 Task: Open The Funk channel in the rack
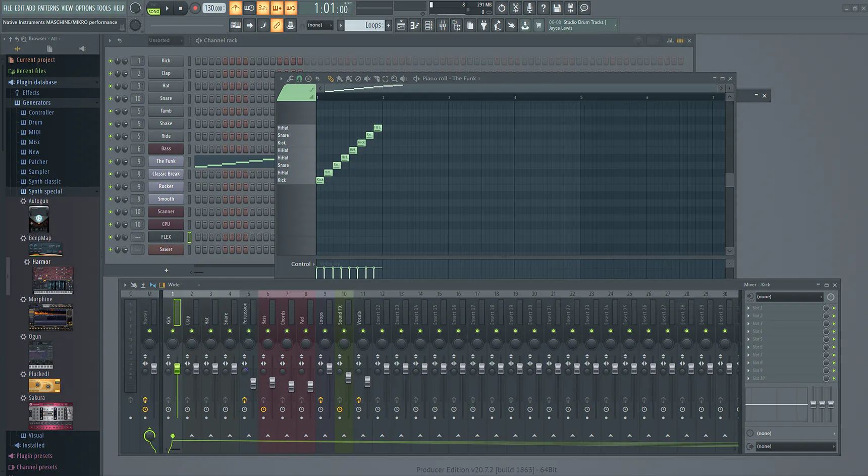coord(166,161)
